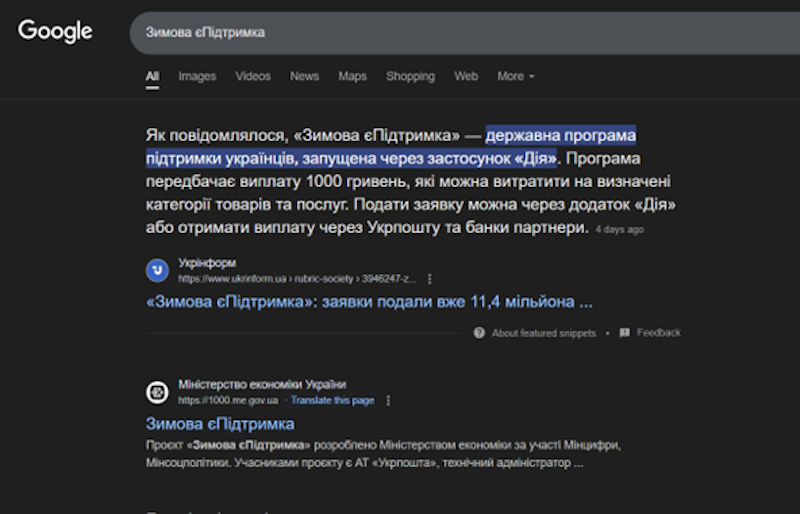
Task: Click the highlighted державна програма snippet text
Action: pos(391,147)
